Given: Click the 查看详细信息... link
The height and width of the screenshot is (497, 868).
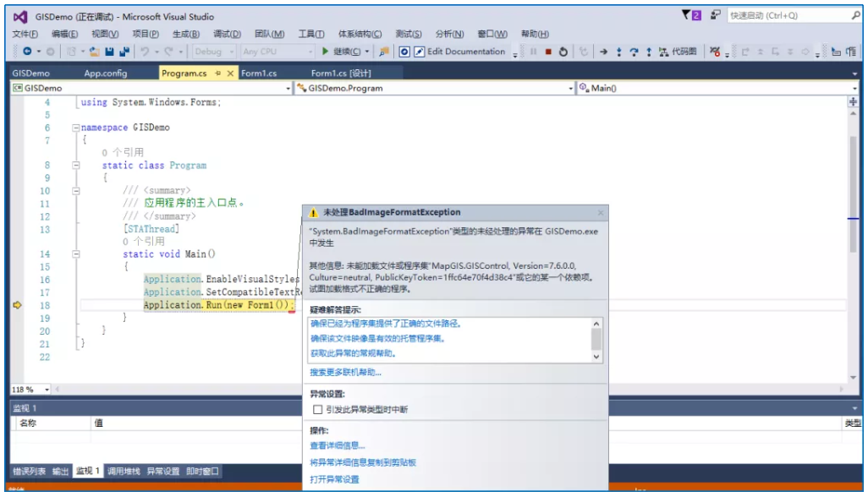Looking at the screenshot, I should pos(337,445).
